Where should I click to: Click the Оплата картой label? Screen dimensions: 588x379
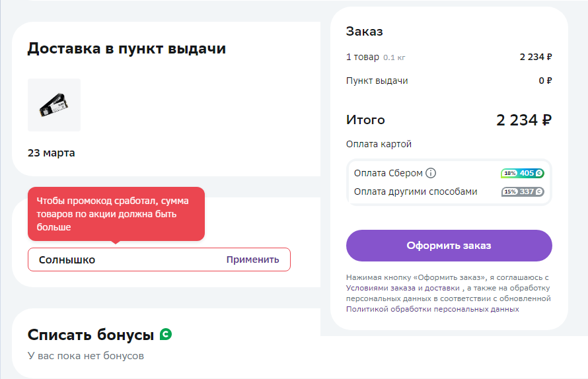tap(379, 144)
